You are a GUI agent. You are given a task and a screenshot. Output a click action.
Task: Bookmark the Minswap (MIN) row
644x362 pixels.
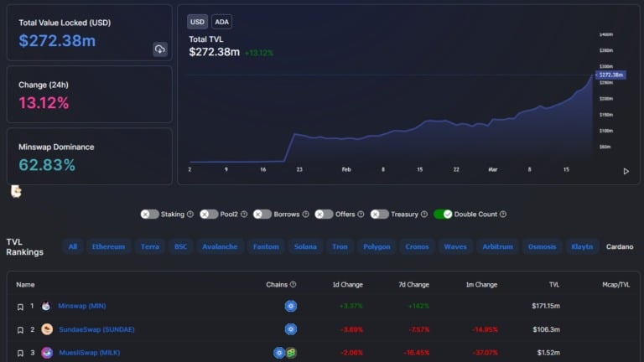tap(20, 307)
